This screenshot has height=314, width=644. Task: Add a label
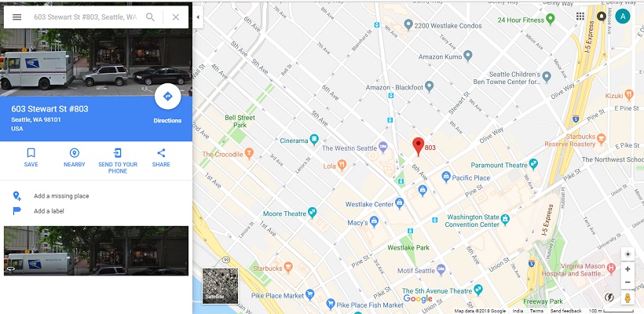[49, 211]
